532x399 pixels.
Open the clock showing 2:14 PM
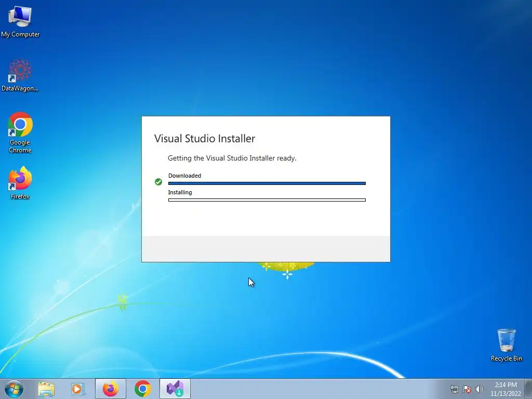tap(506, 389)
